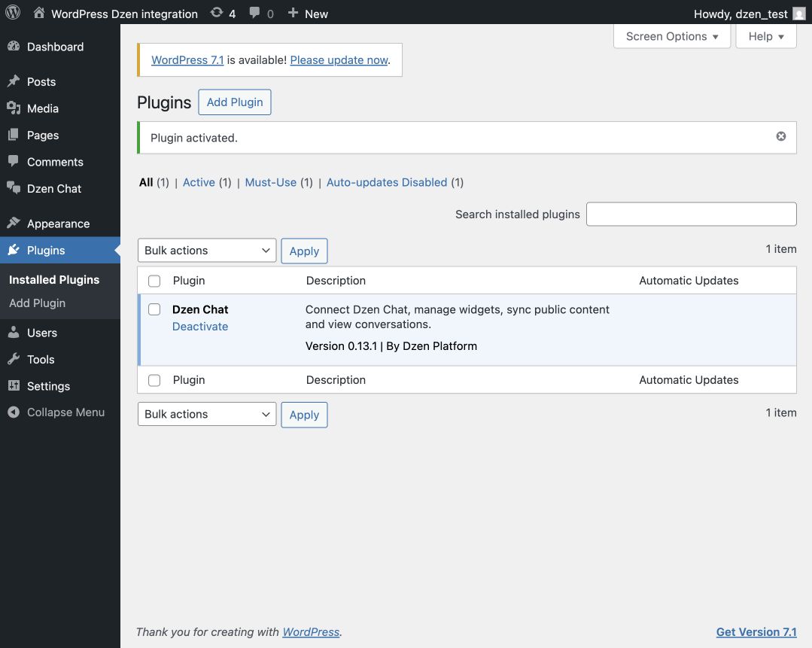Screen dimensions: 812x648
Task: Filter plugins by Active
Action: [199, 182]
